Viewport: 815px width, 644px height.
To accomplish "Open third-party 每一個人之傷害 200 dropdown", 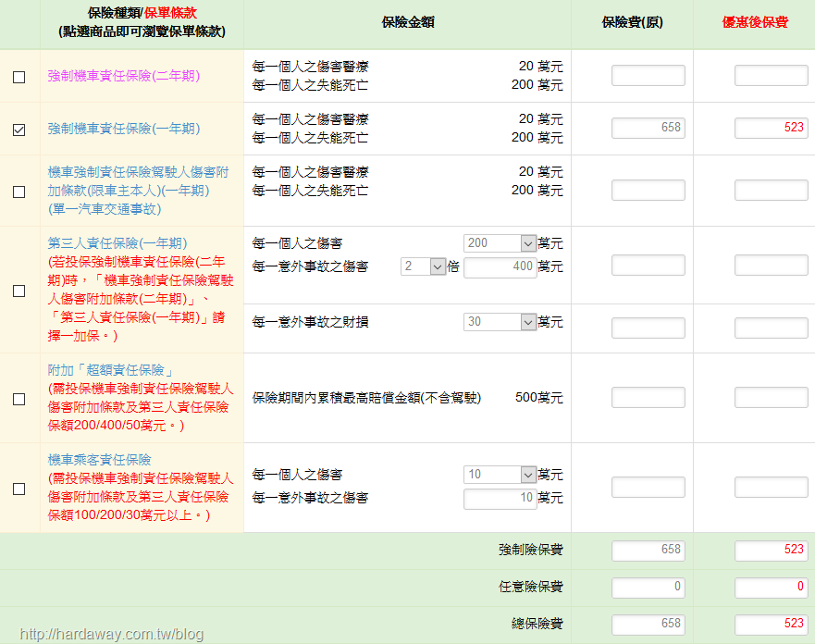I will click(x=500, y=242).
